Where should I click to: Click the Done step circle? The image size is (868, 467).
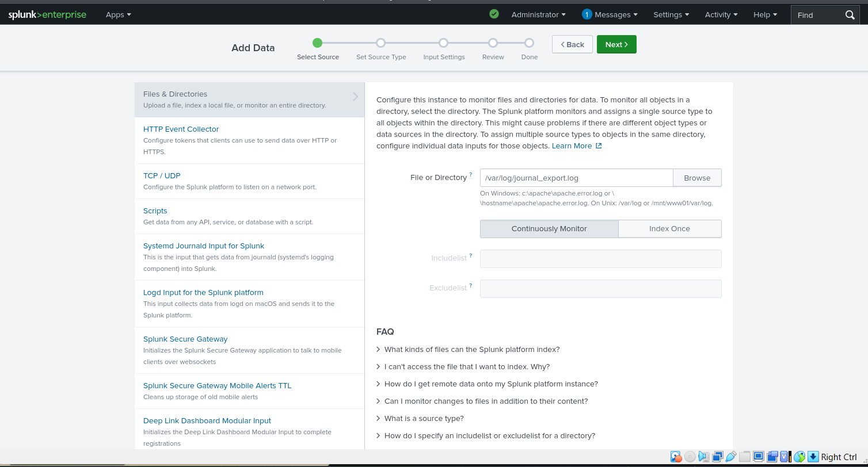click(529, 43)
